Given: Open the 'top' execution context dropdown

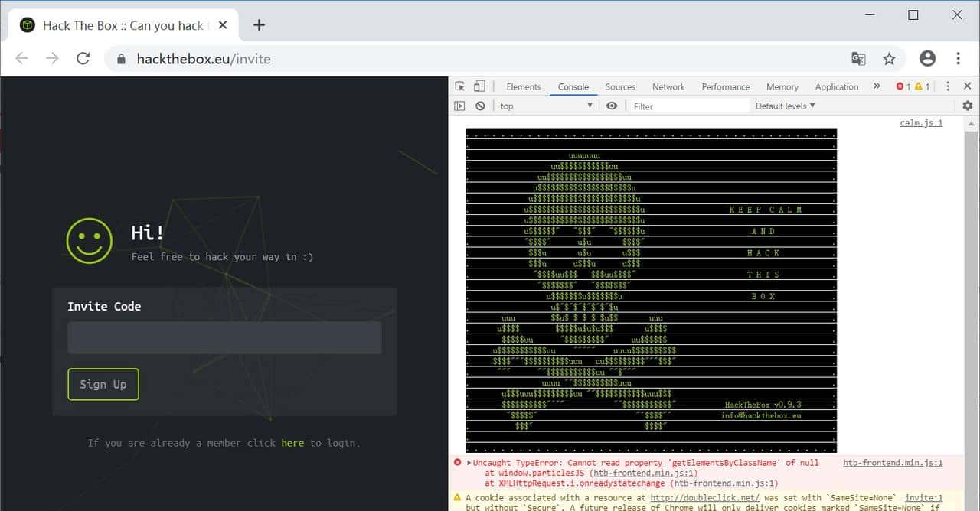Looking at the screenshot, I should pyautogui.click(x=545, y=106).
